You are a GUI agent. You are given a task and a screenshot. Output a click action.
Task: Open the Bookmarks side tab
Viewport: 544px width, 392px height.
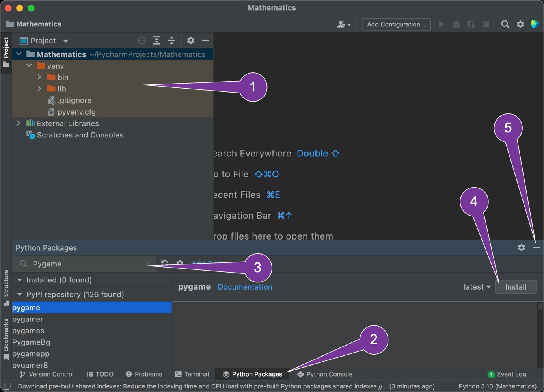(6, 339)
